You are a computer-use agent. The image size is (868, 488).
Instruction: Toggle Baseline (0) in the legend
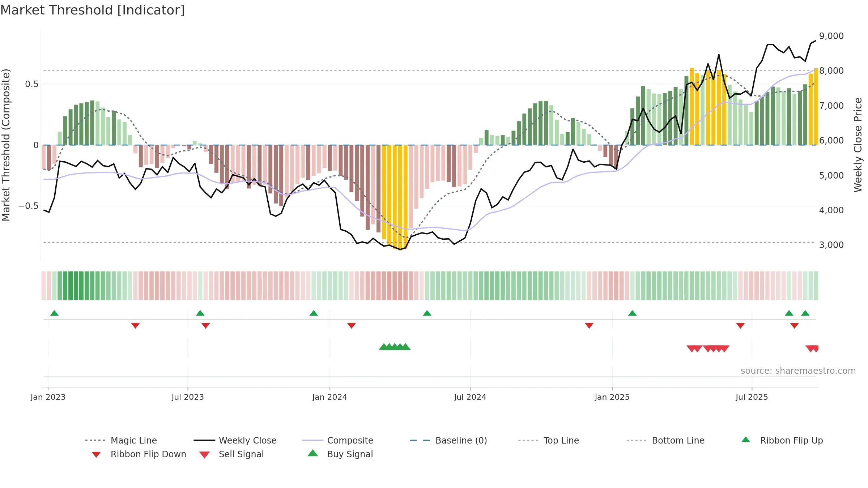click(x=448, y=440)
